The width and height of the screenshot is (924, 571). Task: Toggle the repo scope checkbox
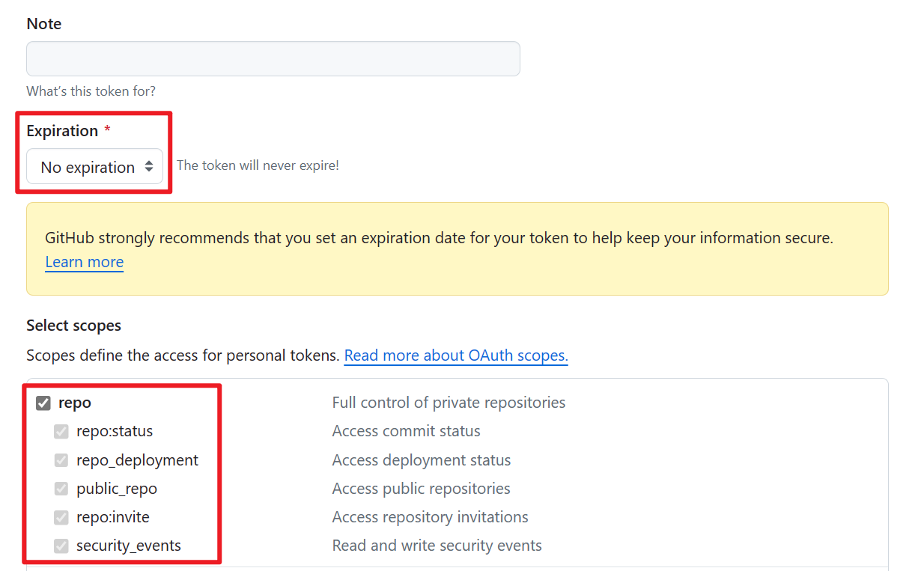click(x=43, y=403)
